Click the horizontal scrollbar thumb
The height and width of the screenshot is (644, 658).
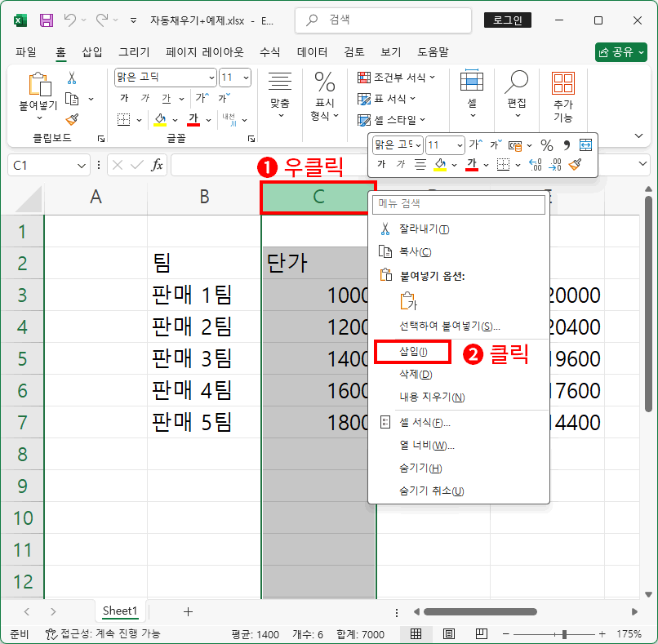(x=480, y=611)
